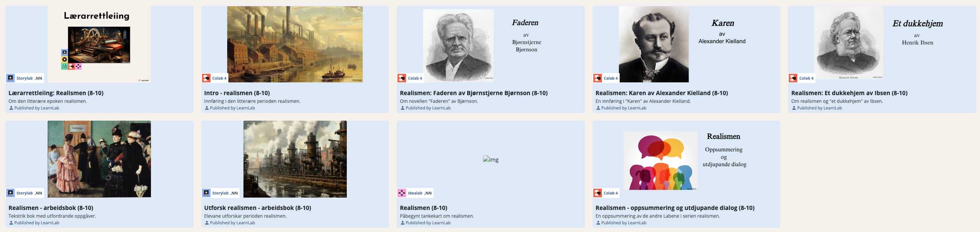Click Idealab icon on Realismen mind map card
Viewport: 980px width, 232px height.
(402, 193)
